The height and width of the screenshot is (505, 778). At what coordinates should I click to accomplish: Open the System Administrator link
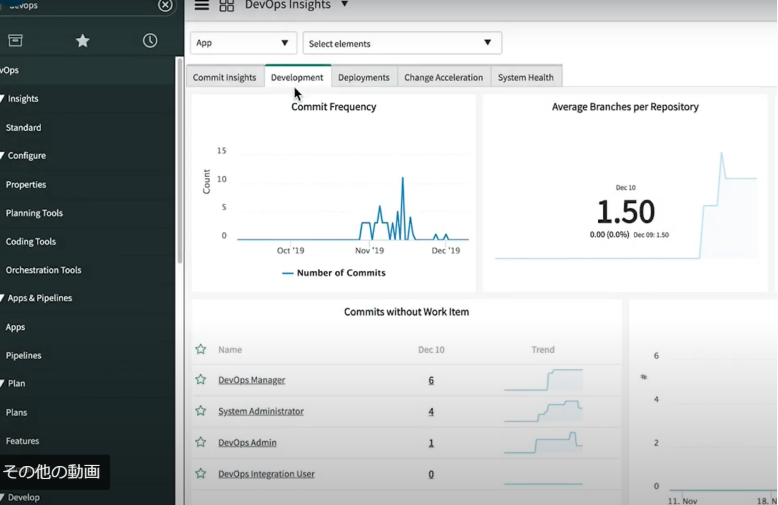pyautogui.click(x=261, y=411)
